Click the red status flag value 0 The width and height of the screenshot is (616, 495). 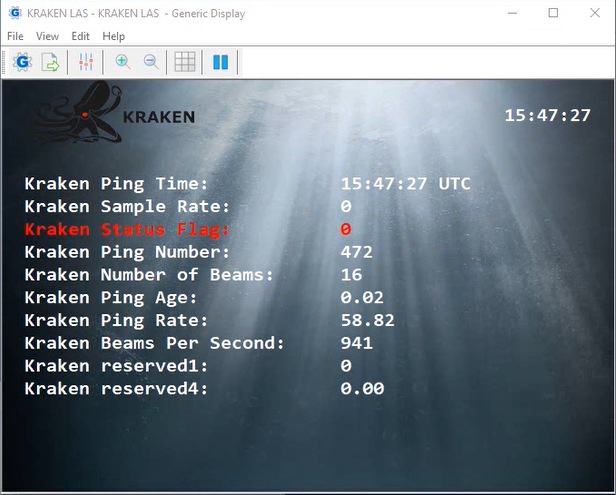(346, 229)
